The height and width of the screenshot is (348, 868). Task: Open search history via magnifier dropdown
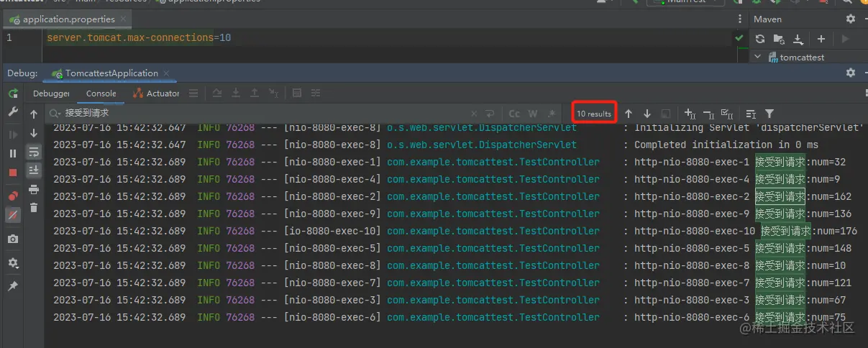coord(55,114)
